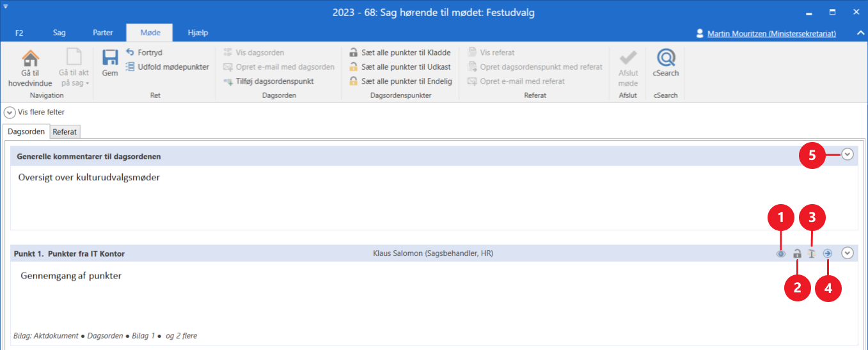Image resolution: width=868 pixels, height=350 pixels.
Task: Click Sæt alle punkter til Udkast
Action: (x=400, y=67)
